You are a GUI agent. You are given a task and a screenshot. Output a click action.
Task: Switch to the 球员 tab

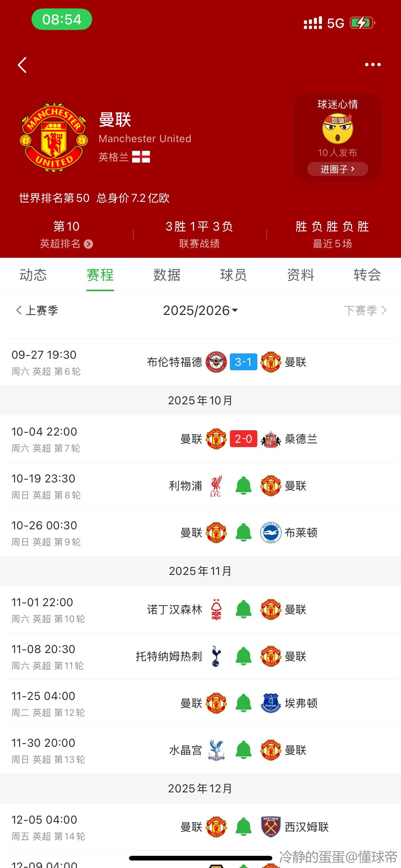pos(233,275)
